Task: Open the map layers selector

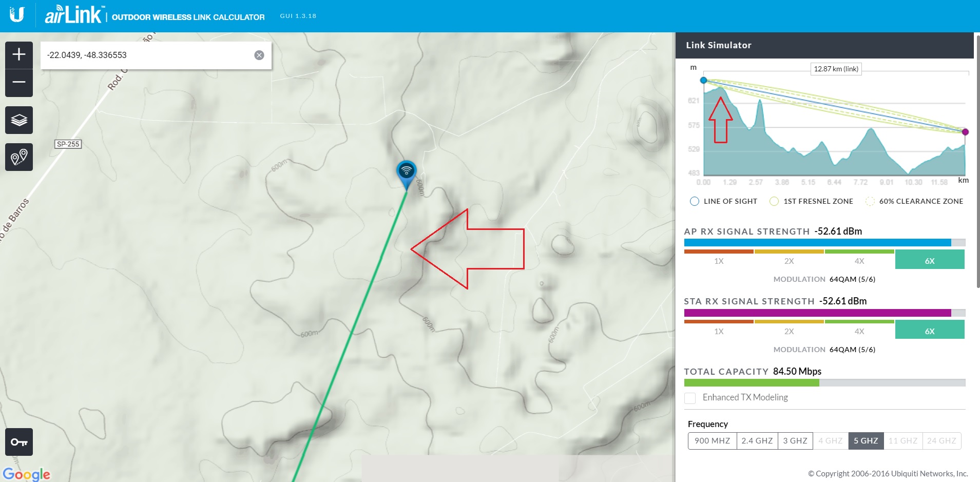Action: click(19, 120)
